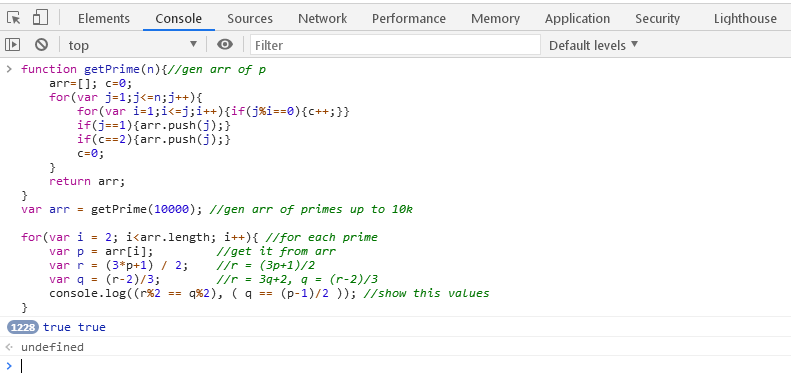The image size is (791, 385).
Task: Click the 1228 repeat count badge
Action: (x=23, y=327)
